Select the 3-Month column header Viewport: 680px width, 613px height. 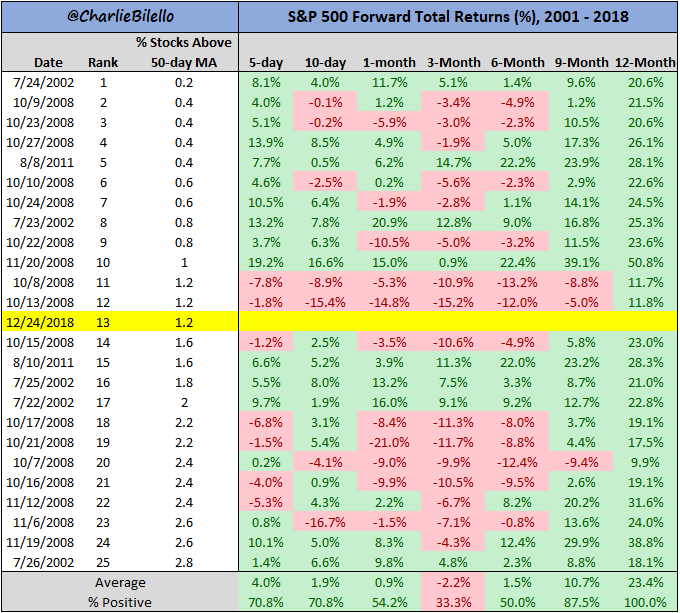click(453, 62)
